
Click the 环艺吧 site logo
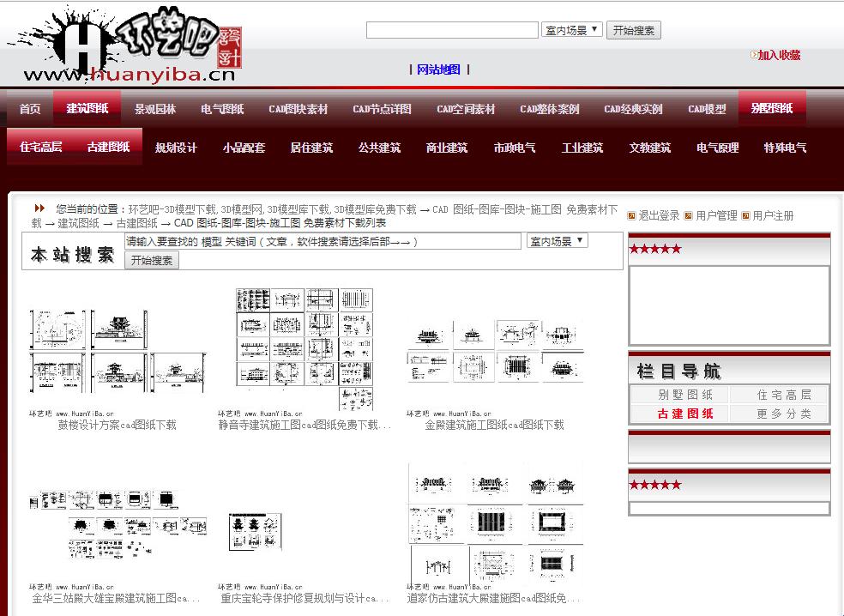pos(126,44)
